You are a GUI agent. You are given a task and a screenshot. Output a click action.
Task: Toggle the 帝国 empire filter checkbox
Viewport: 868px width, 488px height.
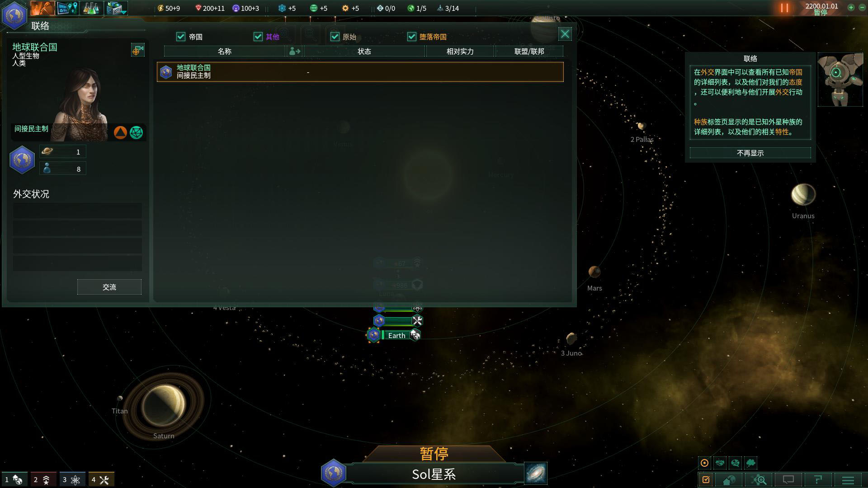pos(181,36)
